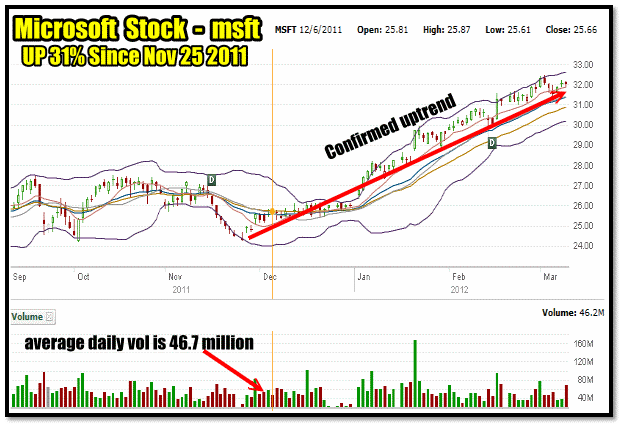Click the Open: 25.81 value
This screenshot has width=624, height=428.
pyautogui.click(x=382, y=30)
